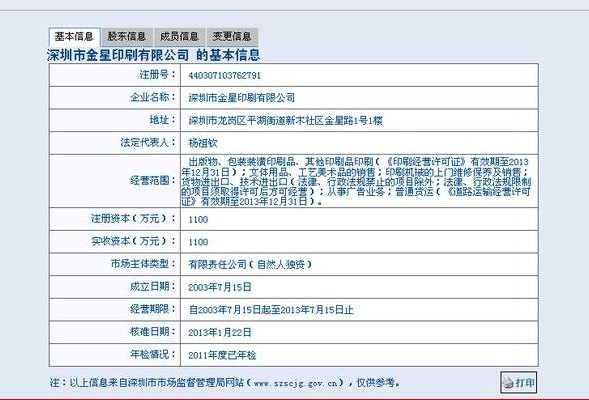The image size is (589, 400).
Task: Click the 注册号 row label
Action: (x=158, y=75)
